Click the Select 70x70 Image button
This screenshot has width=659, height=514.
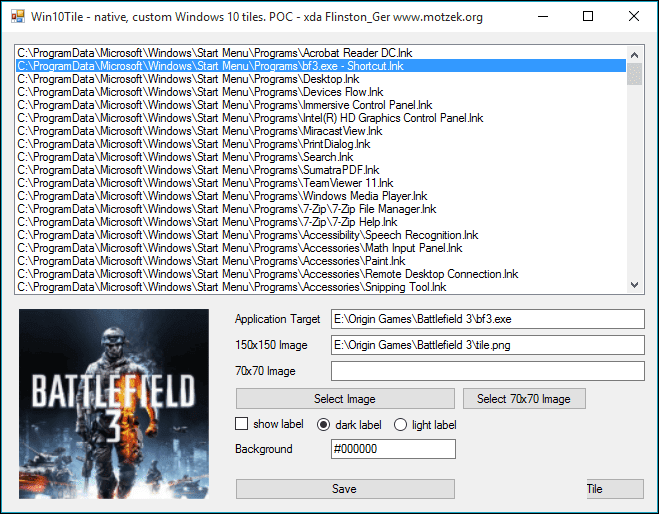(x=524, y=398)
